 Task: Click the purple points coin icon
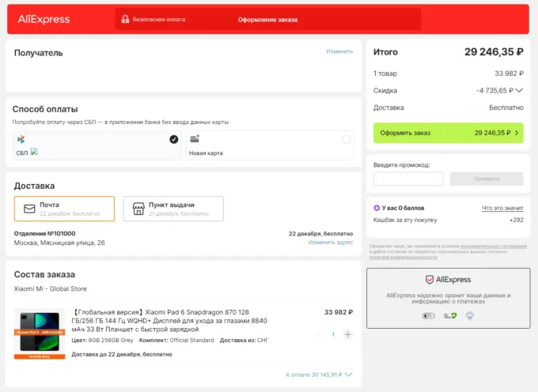[377, 208]
